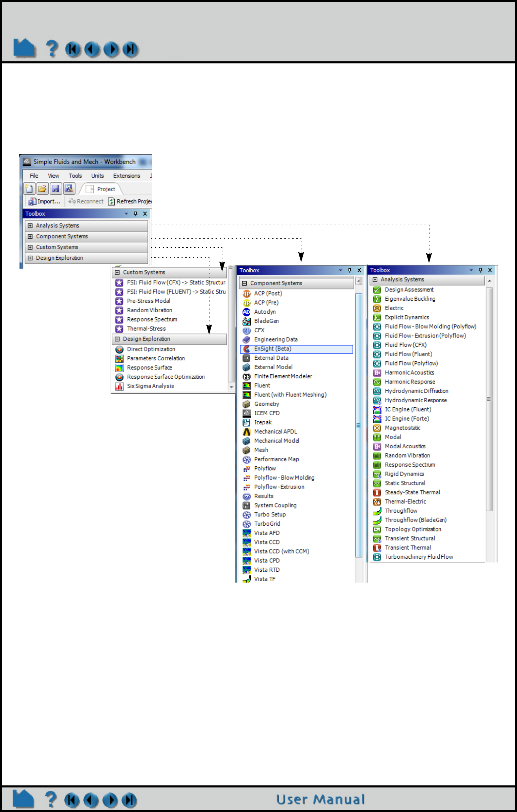Click the Magnetostatic icon

pyautogui.click(x=377, y=428)
